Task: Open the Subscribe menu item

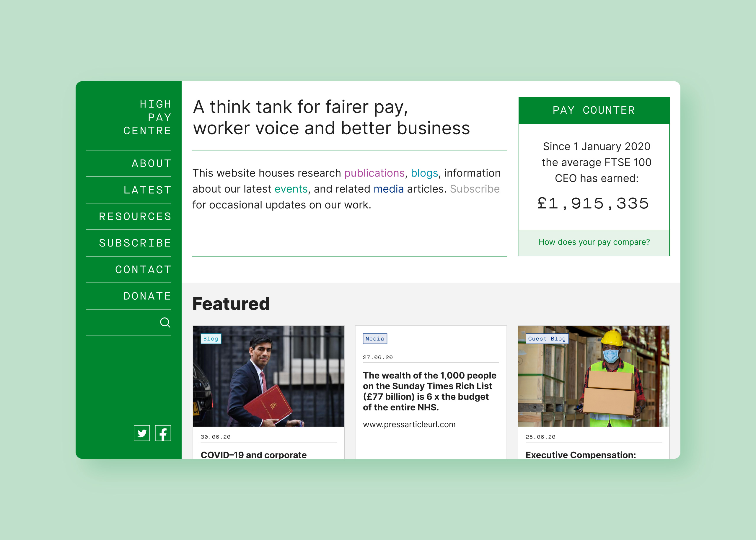Action: point(135,243)
